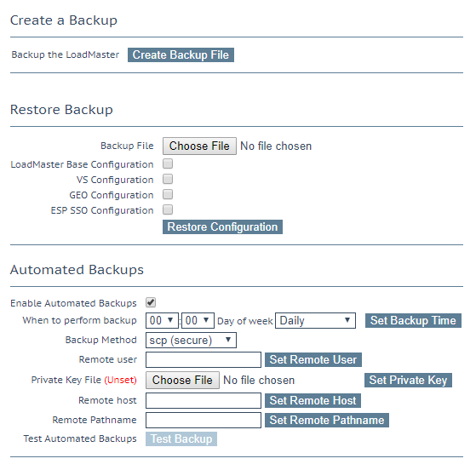Click the Set Private Key button
The image size is (476, 470).
[408, 380]
